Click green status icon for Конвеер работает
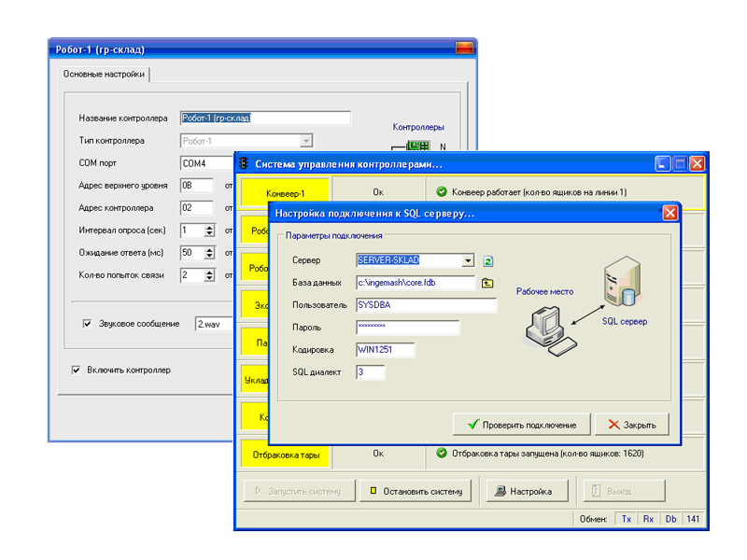This screenshot has width=747, height=560. point(442,192)
